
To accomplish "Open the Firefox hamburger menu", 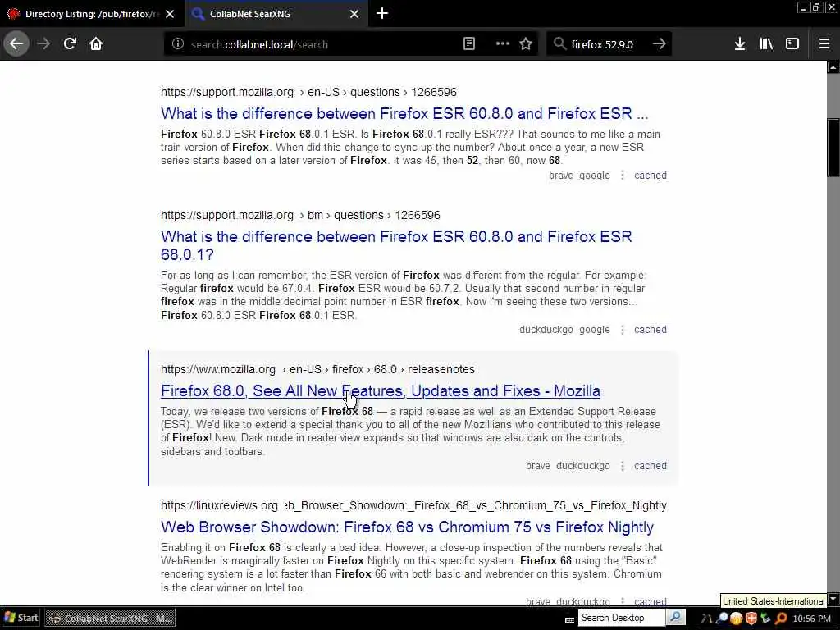I will tap(824, 44).
